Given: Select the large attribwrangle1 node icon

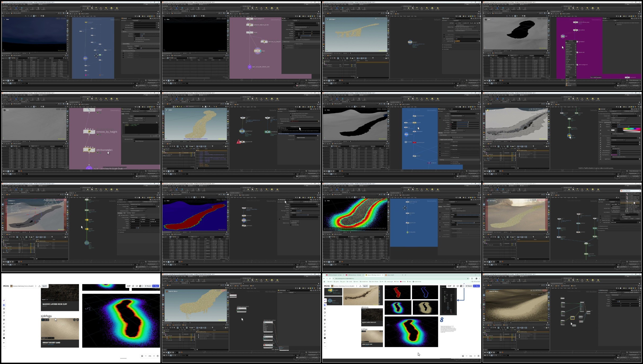Looking at the screenshot, I should click(89, 150).
